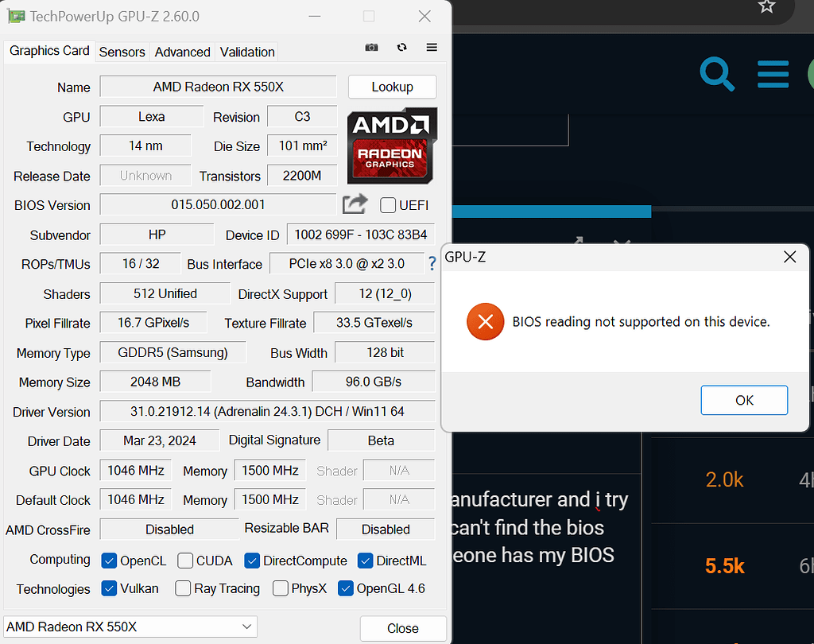
Task: Click the GPU field showing Lexa
Action: pos(152,116)
